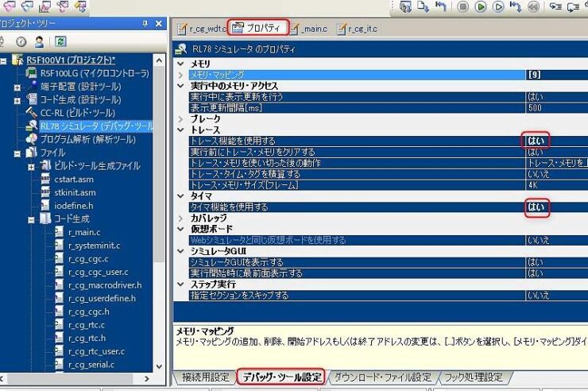Screen dimensions: 588x391
Task: Toggle タイマ機能を使用する value はい
Action: click(536, 207)
